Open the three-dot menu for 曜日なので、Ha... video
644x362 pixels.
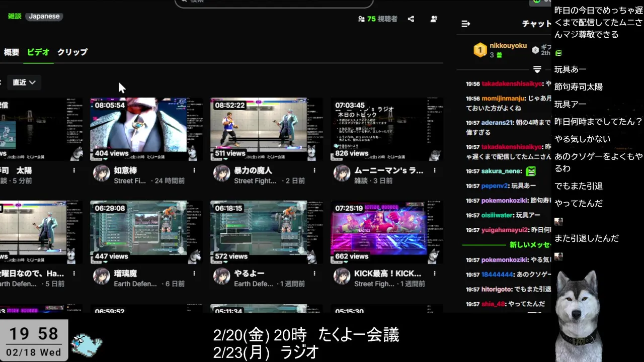74,274
